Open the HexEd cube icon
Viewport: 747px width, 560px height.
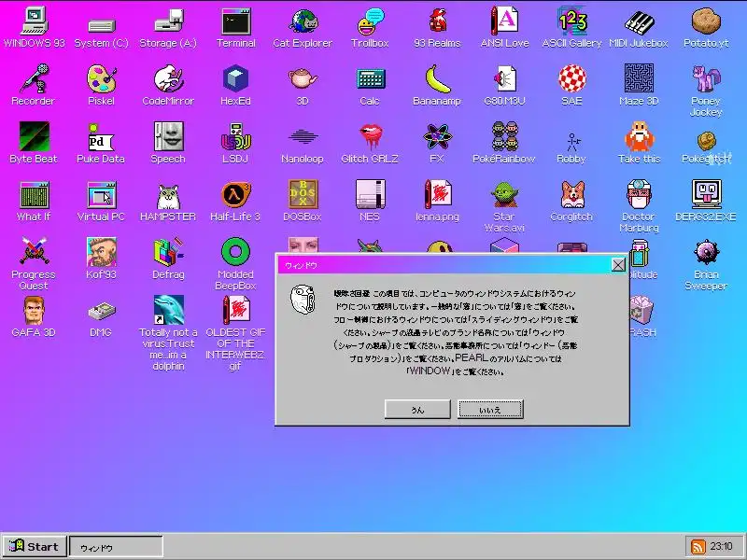[236, 79]
